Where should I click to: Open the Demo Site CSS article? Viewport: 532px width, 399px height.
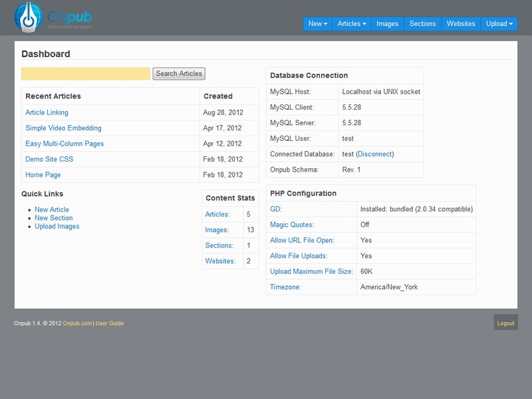click(x=49, y=159)
